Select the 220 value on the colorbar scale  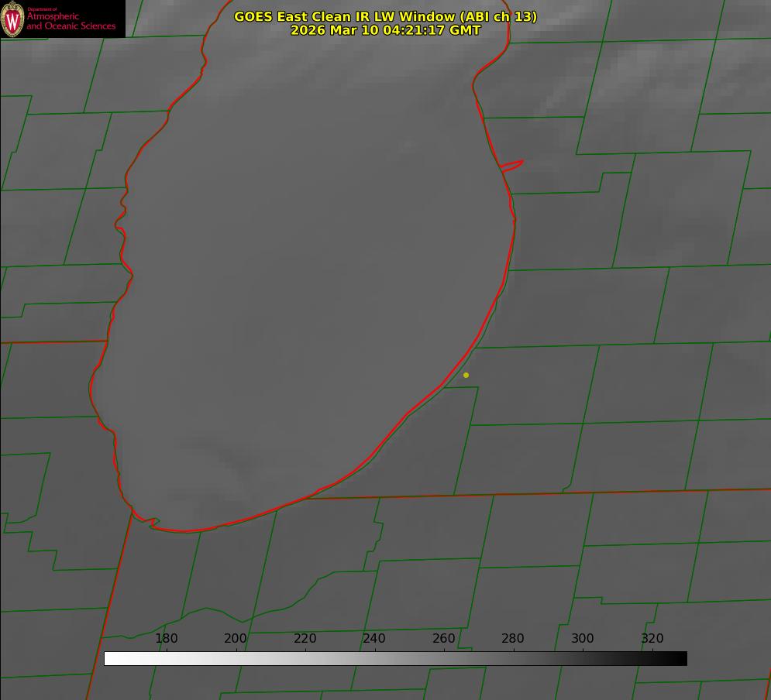305,639
